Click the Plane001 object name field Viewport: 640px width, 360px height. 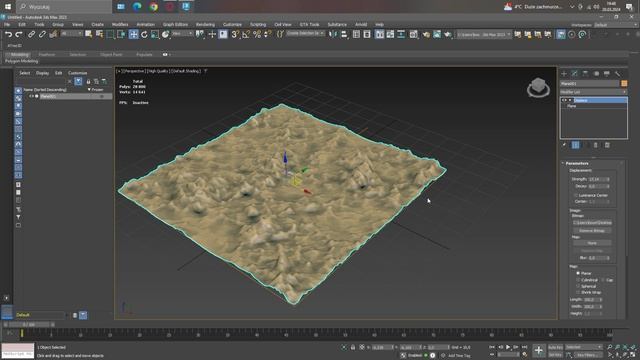point(589,84)
